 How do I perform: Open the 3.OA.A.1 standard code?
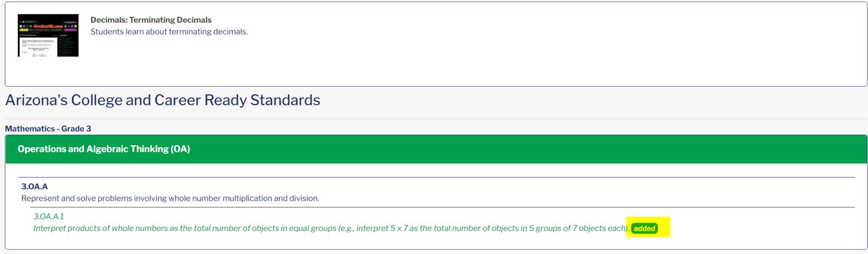pos(49,217)
